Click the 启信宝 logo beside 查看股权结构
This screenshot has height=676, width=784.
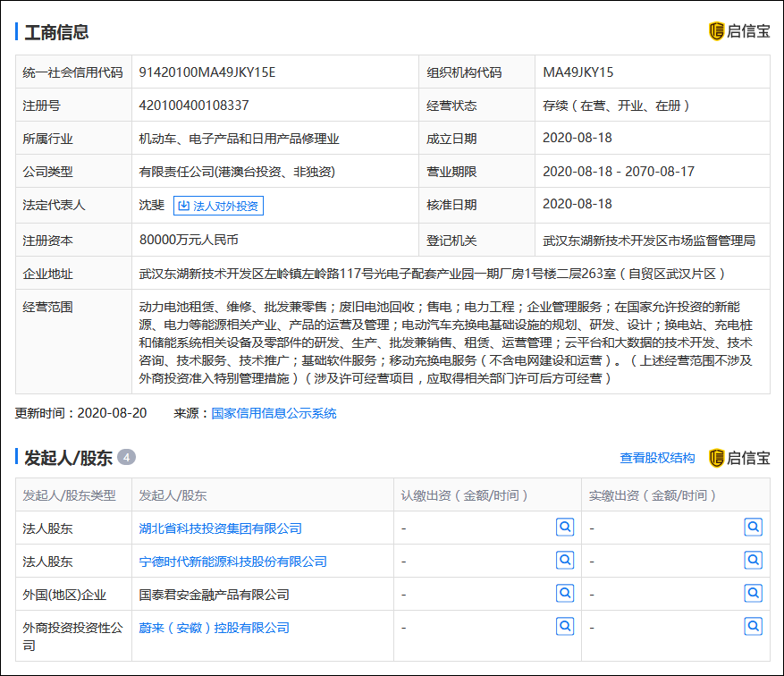pyautogui.click(x=738, y=458)
